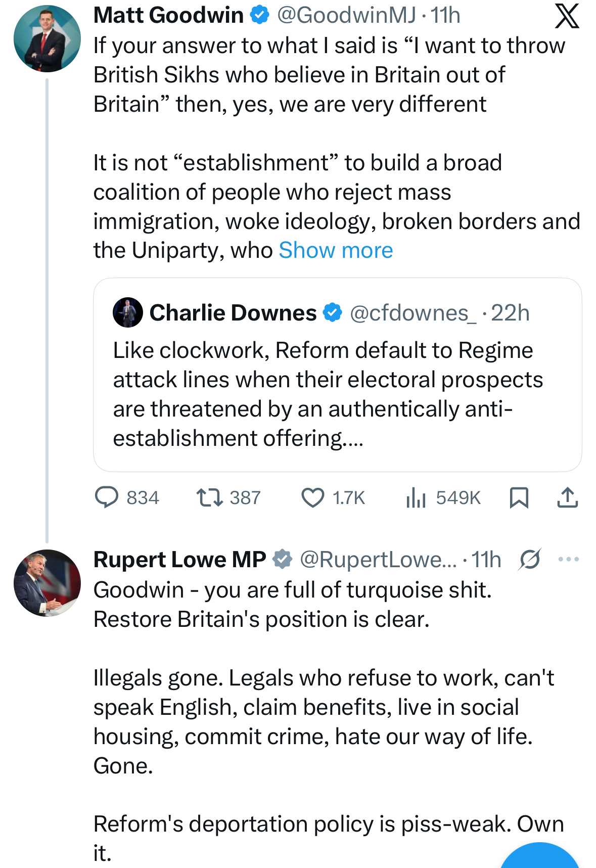Image resolution: width=596 pixels, height=868 pixels.
Task: Open more options on Rupert Lowe's reply
Action: coord(568,559)
